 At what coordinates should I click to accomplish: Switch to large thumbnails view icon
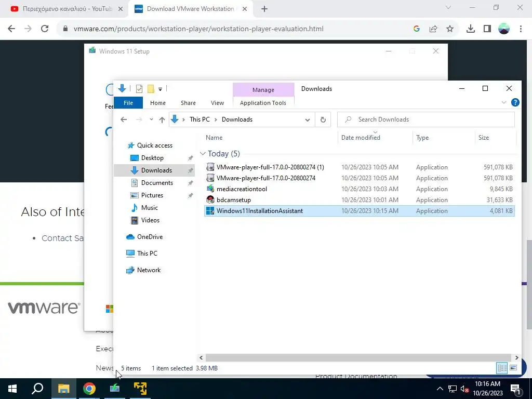513,368
